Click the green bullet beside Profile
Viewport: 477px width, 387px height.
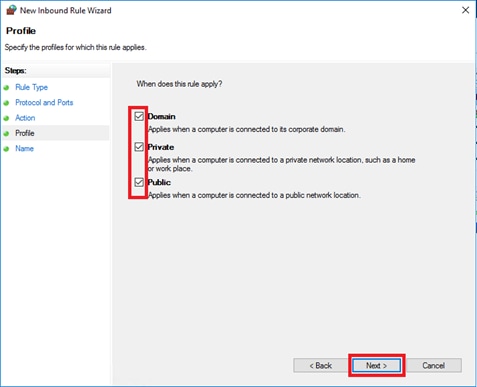coord(6,134)
